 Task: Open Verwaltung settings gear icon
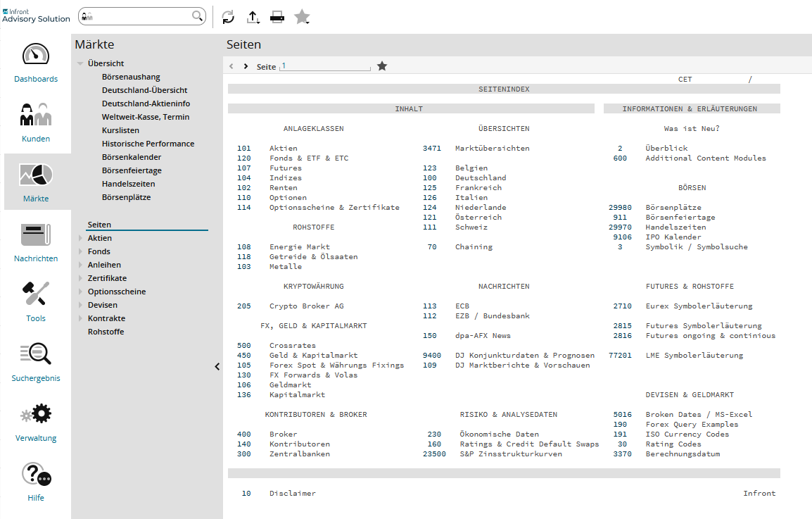pos(36,415)
